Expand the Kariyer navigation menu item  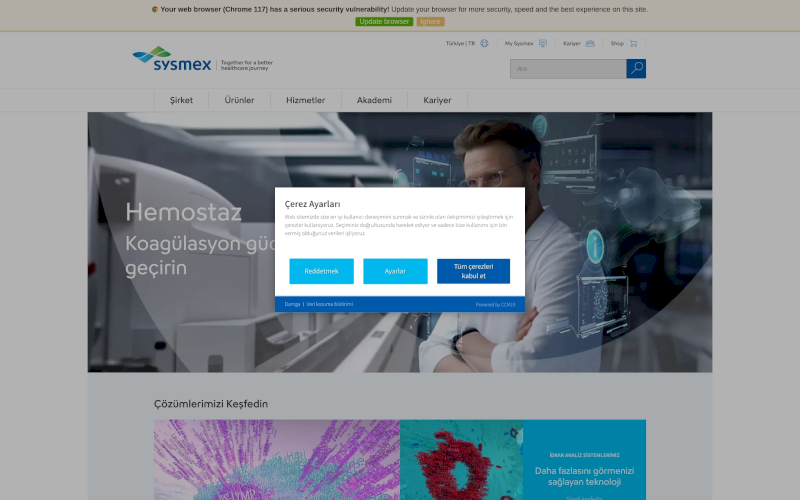point(437,100)
